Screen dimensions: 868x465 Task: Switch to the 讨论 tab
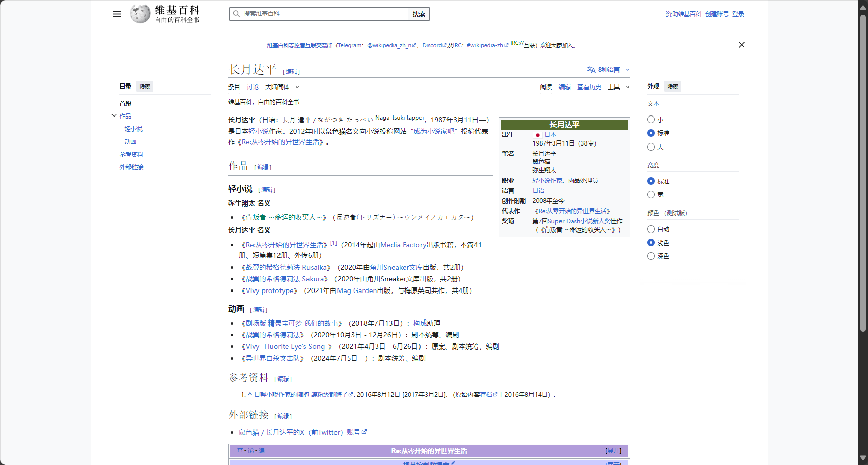pos(253,86)
